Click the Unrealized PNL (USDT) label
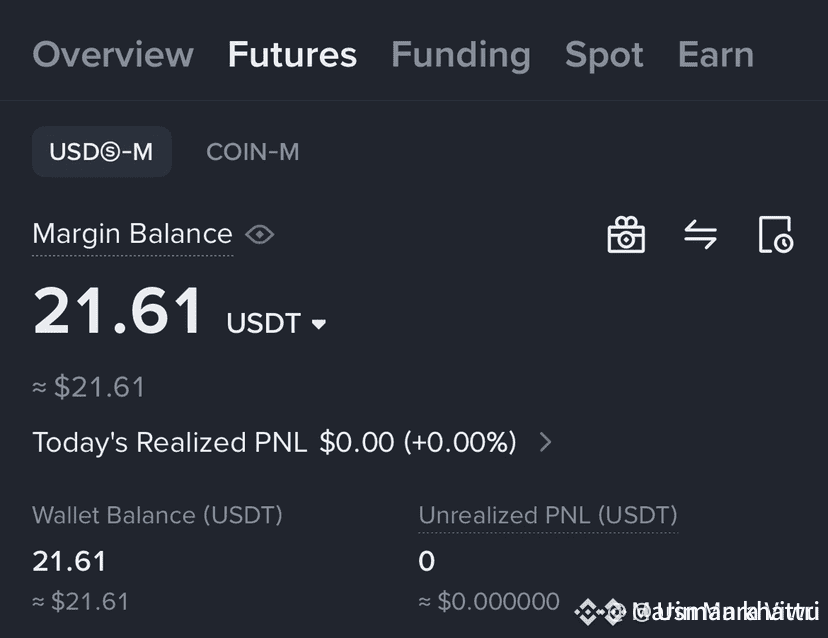The height and width of the screenshot is (638, 828). tap(548, 515)
